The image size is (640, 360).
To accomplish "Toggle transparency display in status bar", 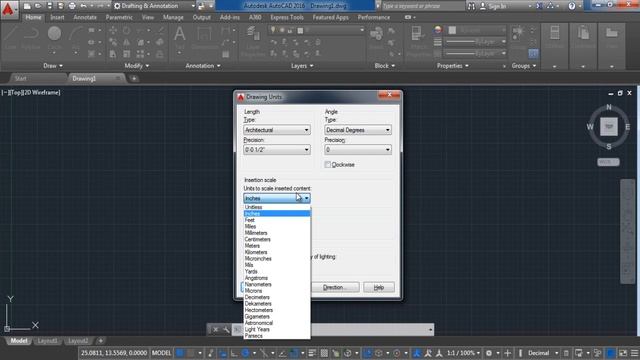I will 324,353.
